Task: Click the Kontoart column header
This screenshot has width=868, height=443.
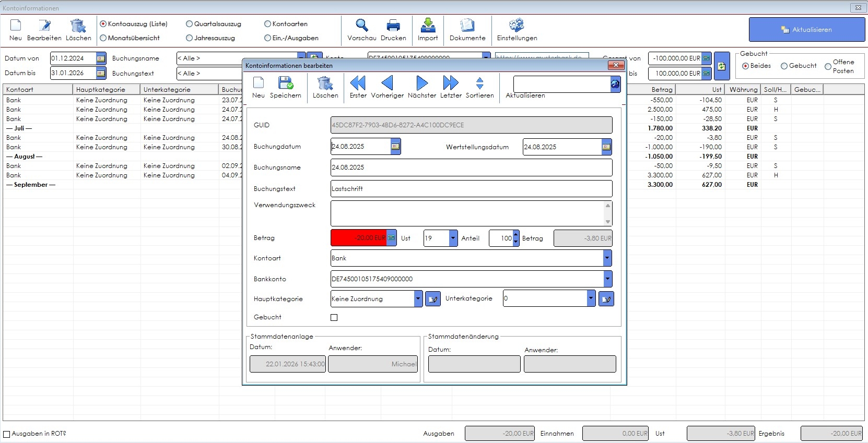Action: pos(38,90)
